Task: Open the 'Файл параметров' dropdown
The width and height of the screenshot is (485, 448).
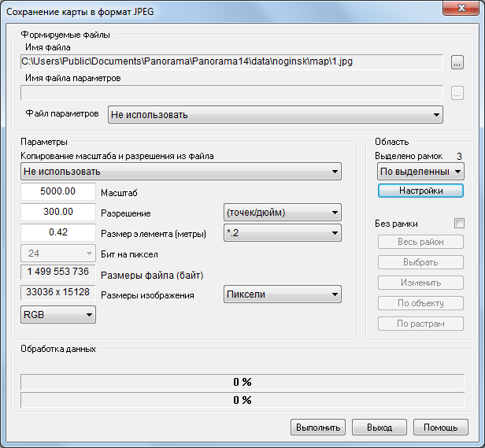Action: [276, 115]
